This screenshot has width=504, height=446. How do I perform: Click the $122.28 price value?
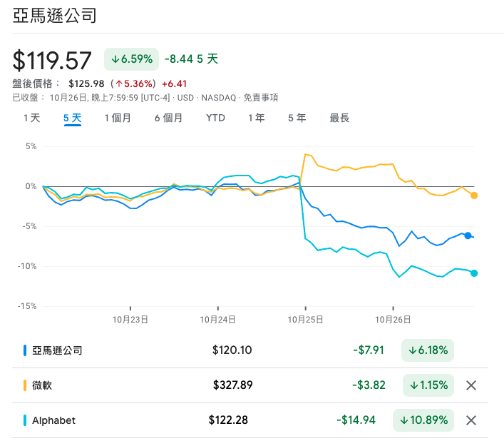pos(228,420)
